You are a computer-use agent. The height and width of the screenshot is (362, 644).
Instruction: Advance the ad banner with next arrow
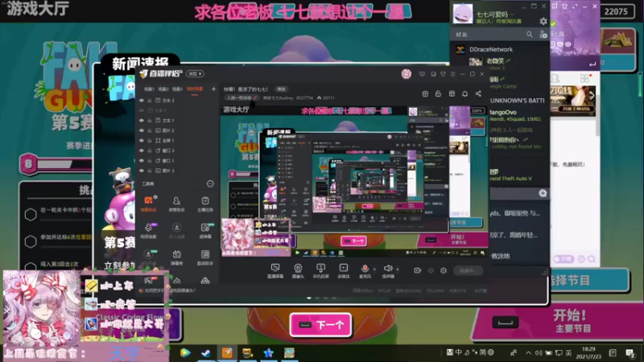point(592,96)
